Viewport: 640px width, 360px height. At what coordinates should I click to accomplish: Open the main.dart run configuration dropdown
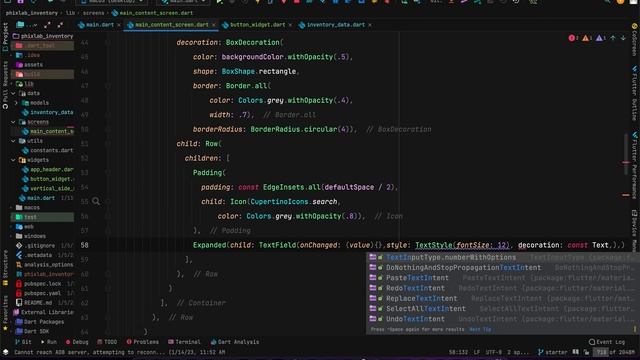point(183,2)
